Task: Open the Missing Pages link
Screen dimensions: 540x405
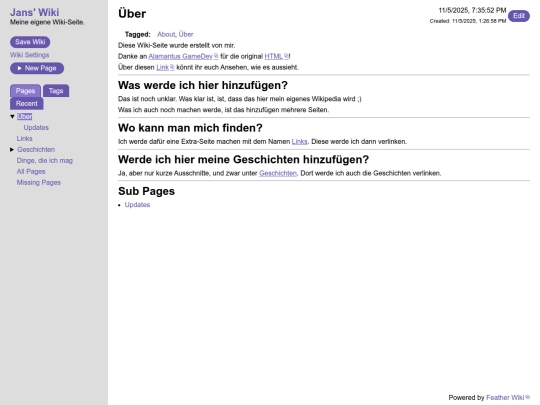Action: click(39, 183)
